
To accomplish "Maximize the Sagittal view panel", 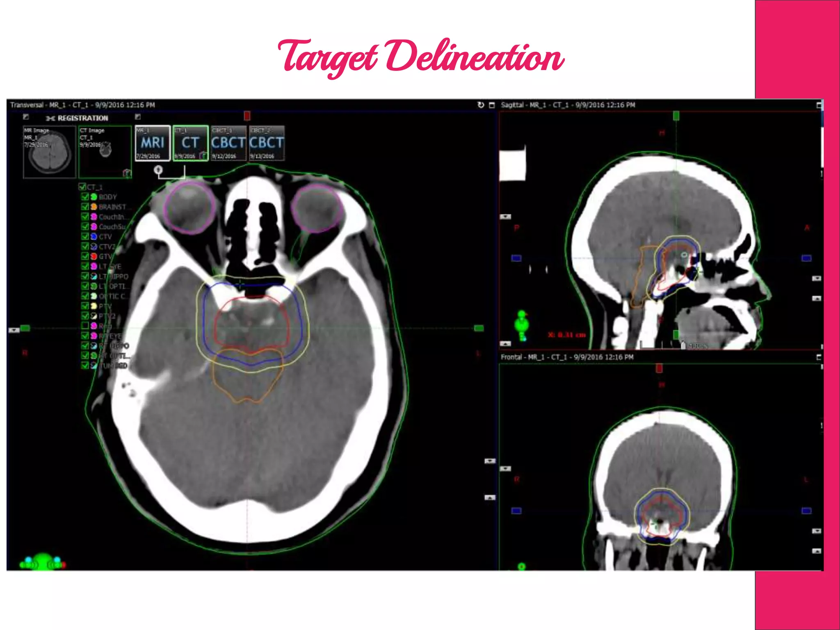I will pos(819,105).
